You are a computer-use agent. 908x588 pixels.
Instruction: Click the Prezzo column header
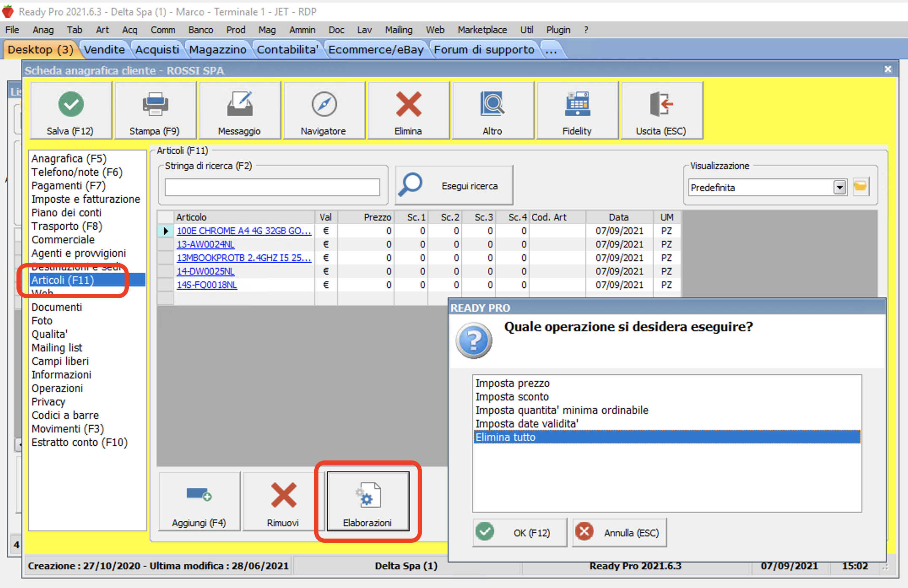366,217
